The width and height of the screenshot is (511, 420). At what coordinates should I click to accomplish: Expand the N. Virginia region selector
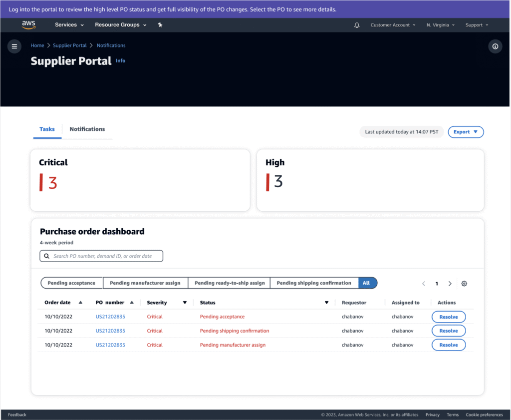coord(440,25)
